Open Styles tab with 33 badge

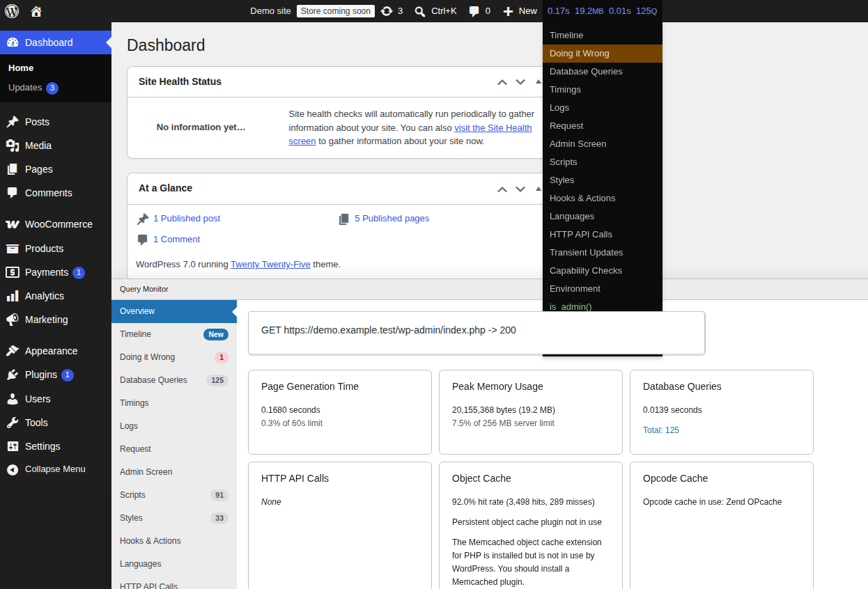pyautogui.click(x=174, y=518)
